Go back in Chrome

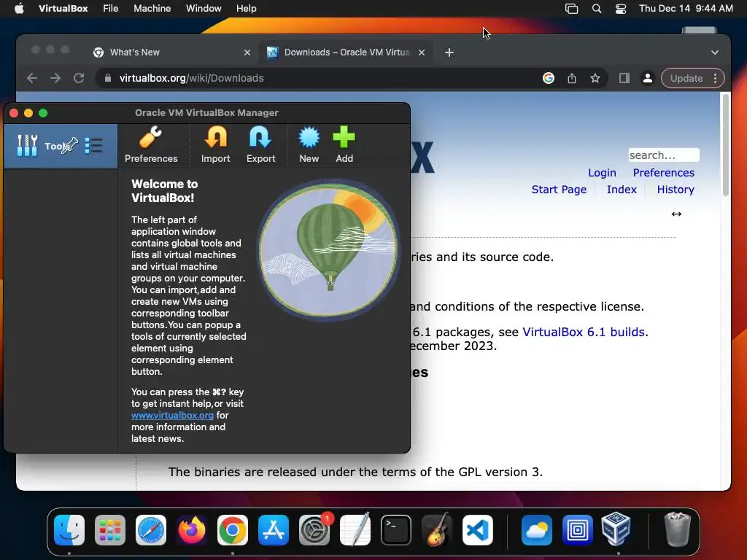[x=32, y=78]
